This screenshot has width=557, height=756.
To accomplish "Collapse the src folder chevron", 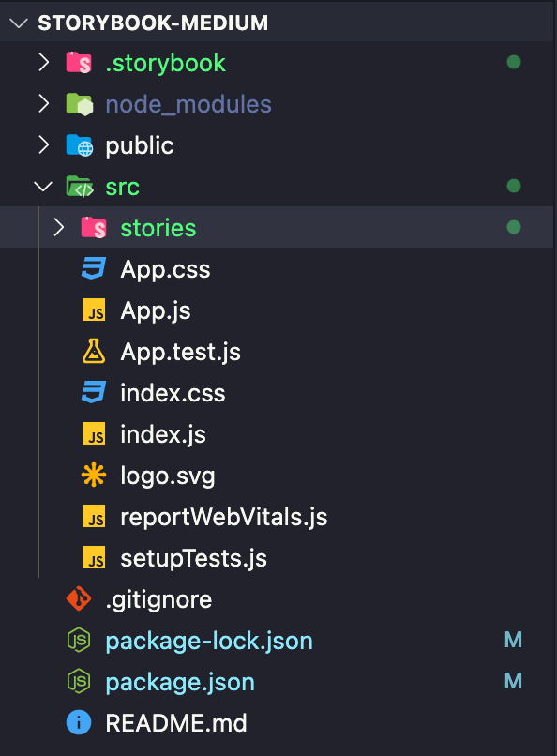I will pos(43,186).
